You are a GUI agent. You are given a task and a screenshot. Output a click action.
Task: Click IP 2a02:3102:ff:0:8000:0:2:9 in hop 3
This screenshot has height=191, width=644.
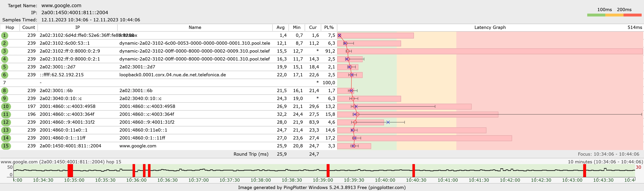70,51
